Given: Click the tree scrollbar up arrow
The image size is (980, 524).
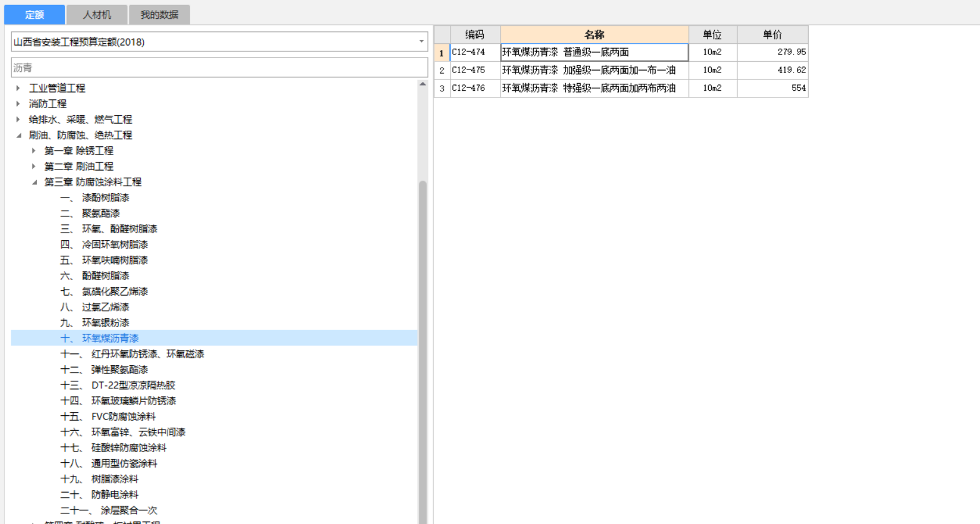Looking at the screenshot, I should [x=422, y=84].
